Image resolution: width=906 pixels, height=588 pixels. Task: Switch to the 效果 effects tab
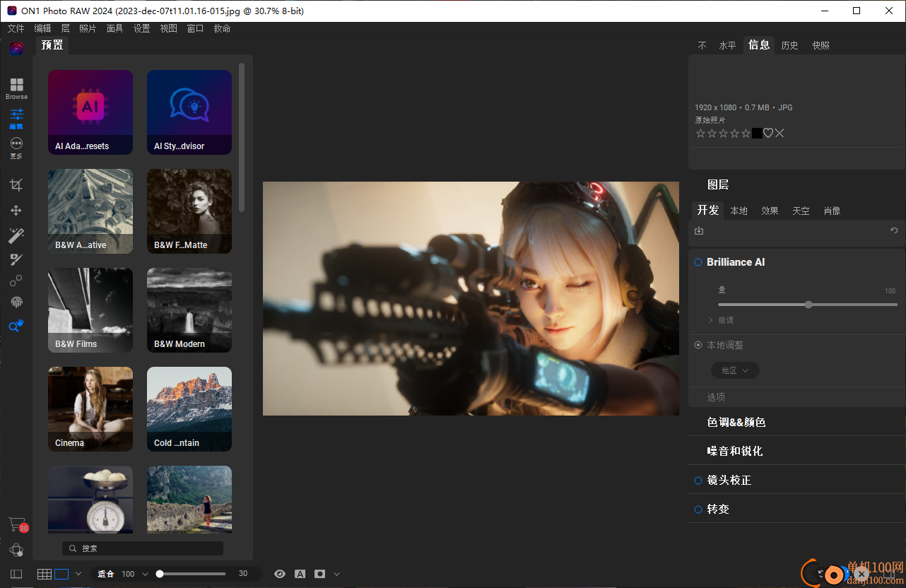point(770,211)
